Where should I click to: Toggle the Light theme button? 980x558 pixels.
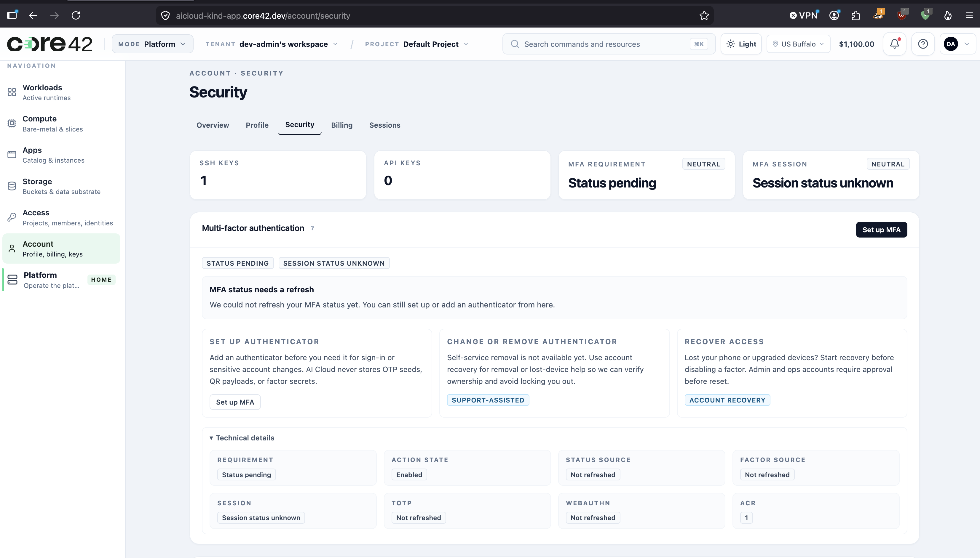click(x=741, y=44)
